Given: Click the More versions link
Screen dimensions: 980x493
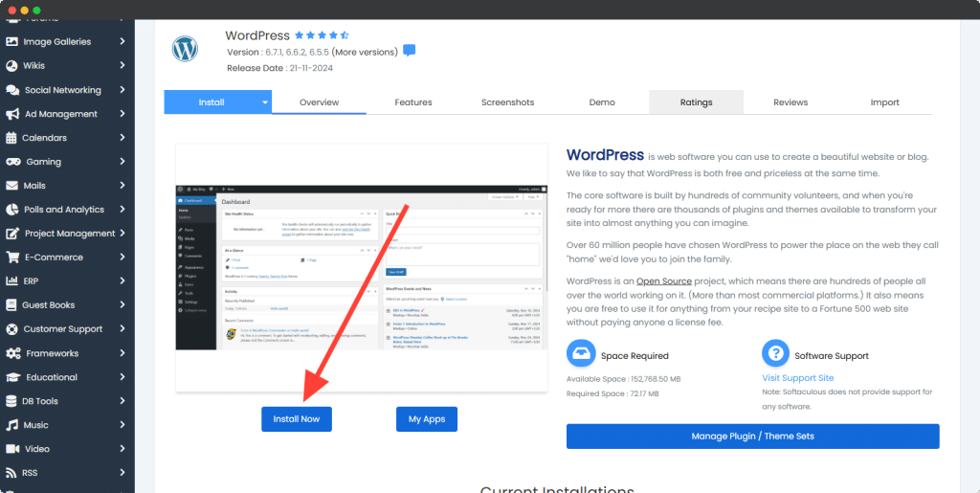Looking at the screenshot, I should coord(365,52).
